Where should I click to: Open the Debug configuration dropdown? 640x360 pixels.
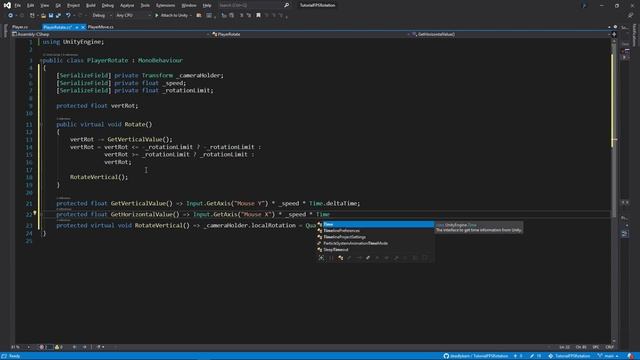pyautogui.click(x=102, y=16)
